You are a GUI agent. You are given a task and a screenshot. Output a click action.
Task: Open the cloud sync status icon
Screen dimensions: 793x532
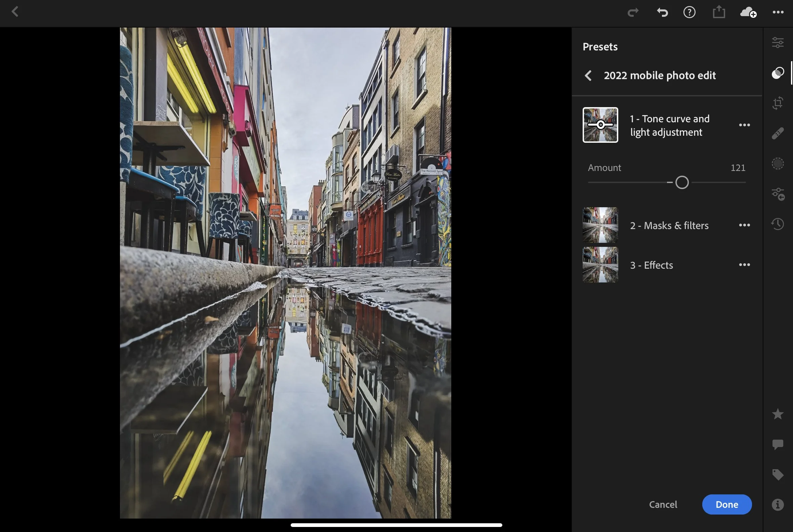(748, 12)
